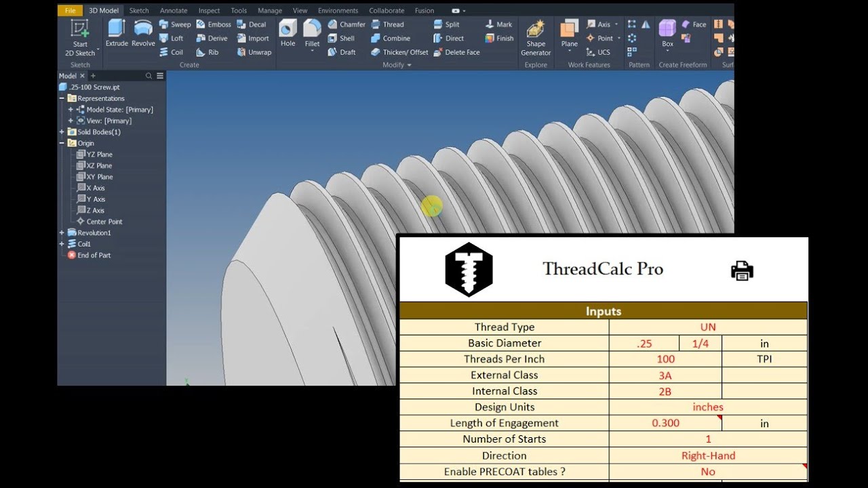Viewport: 868px width, 488px height.
Task: Select the Extrude tool
Action: pyautogui.click(x=117, y=34)
